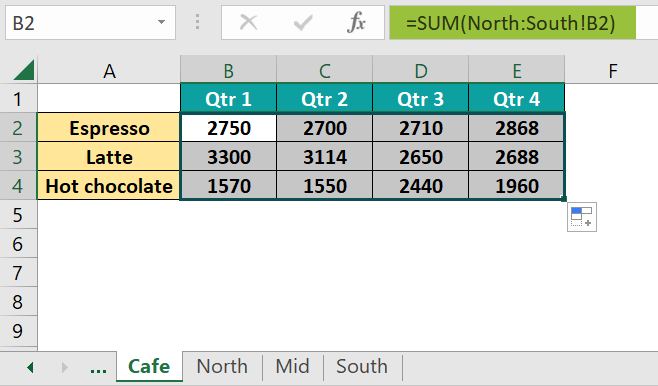Click the Qtr 4 header cell
The height and width of the screenshot is (386, 658).
click(x=517, y=99)
